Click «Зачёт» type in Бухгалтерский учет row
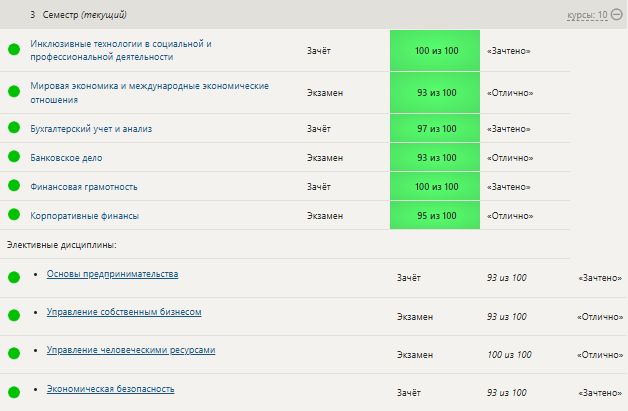 tap(319, 129)
